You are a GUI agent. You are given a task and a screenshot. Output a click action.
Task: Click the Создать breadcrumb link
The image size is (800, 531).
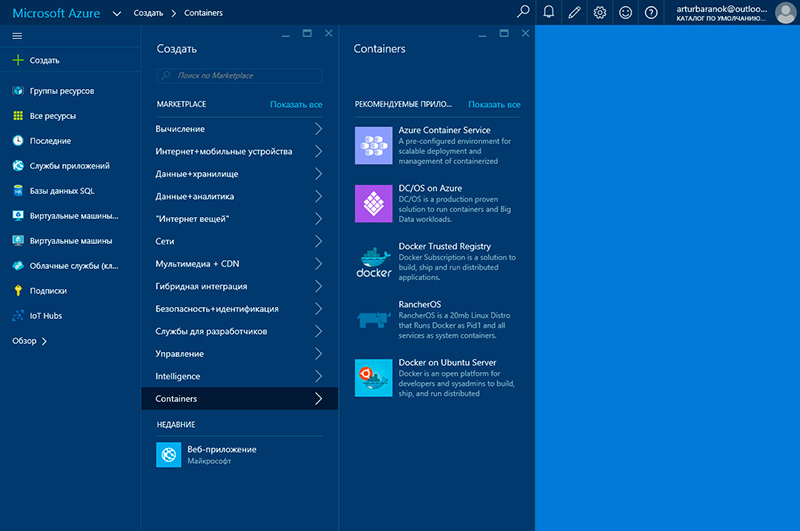148,13
